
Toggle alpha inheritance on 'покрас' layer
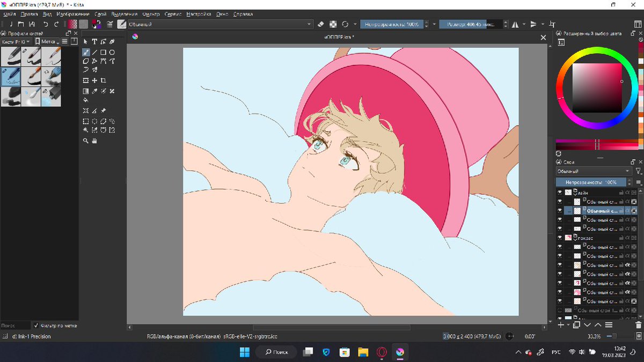pyautogui.click(x=627, y=238)
